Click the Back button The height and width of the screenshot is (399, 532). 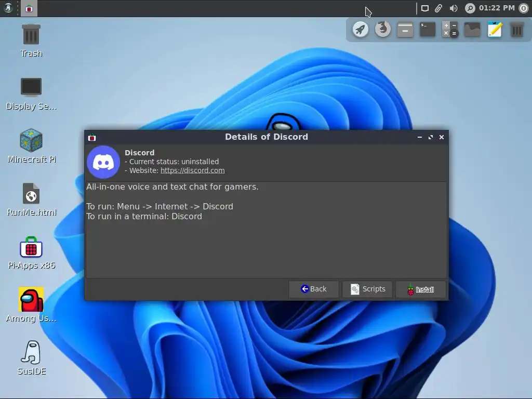tap(313, 289)
